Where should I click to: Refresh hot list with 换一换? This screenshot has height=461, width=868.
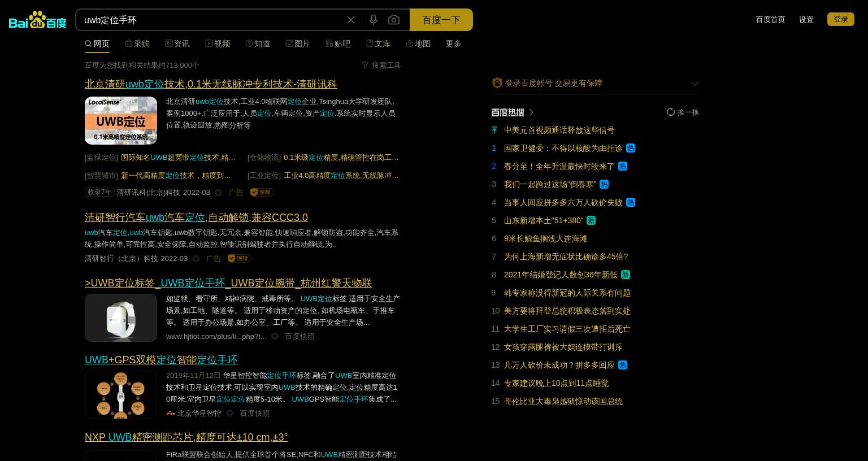683,112
